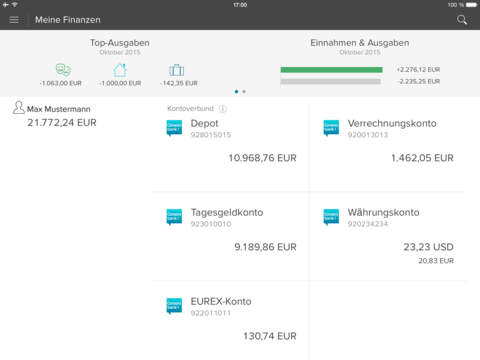
Task: Tap the 17:00 clock in status bar
Action: (x=240, y=5)
